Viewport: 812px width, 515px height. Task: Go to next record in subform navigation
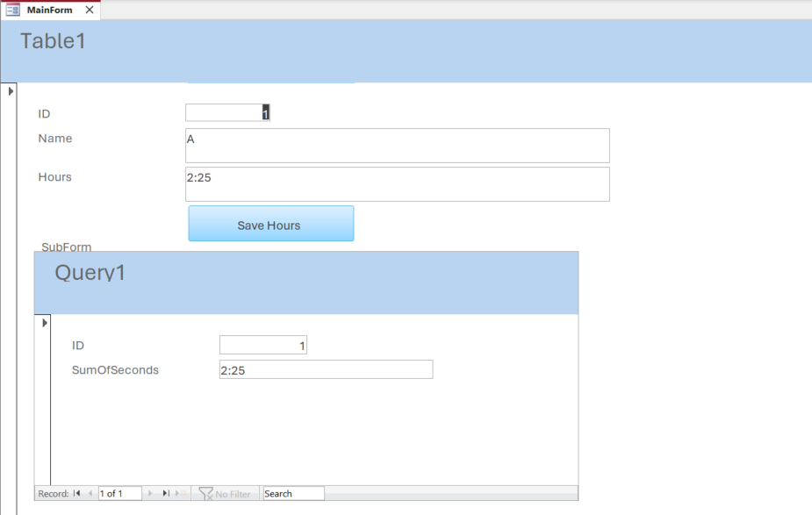pos(150,493)
